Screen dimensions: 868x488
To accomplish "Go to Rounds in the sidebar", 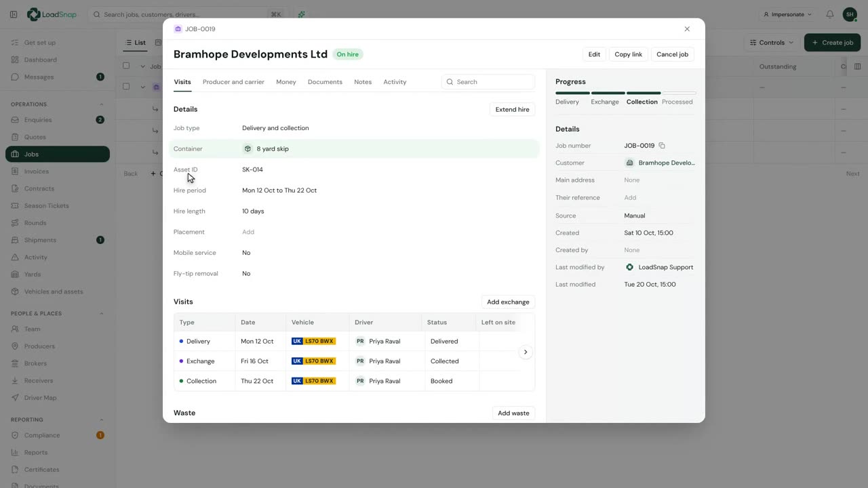I will tap(58, 223).
